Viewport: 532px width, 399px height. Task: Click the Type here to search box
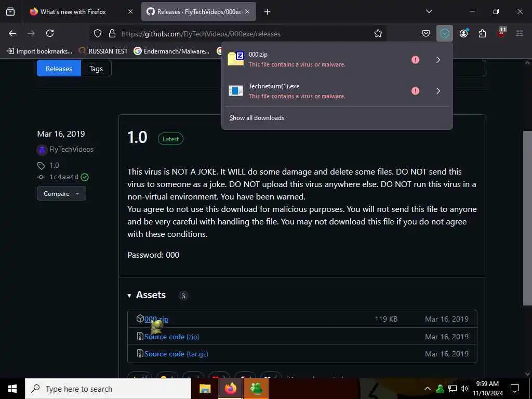point(108,389)
